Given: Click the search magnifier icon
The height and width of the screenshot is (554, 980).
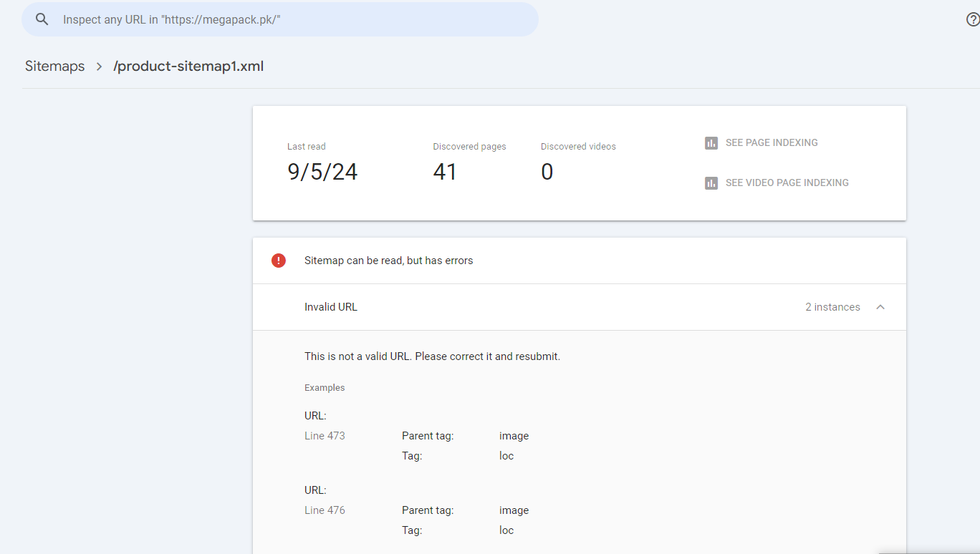Looking at the screenshot, I should click(x=42, y=19).
